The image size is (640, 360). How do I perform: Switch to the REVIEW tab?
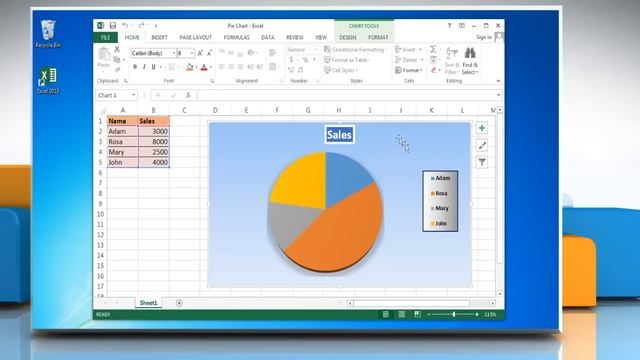294,38
